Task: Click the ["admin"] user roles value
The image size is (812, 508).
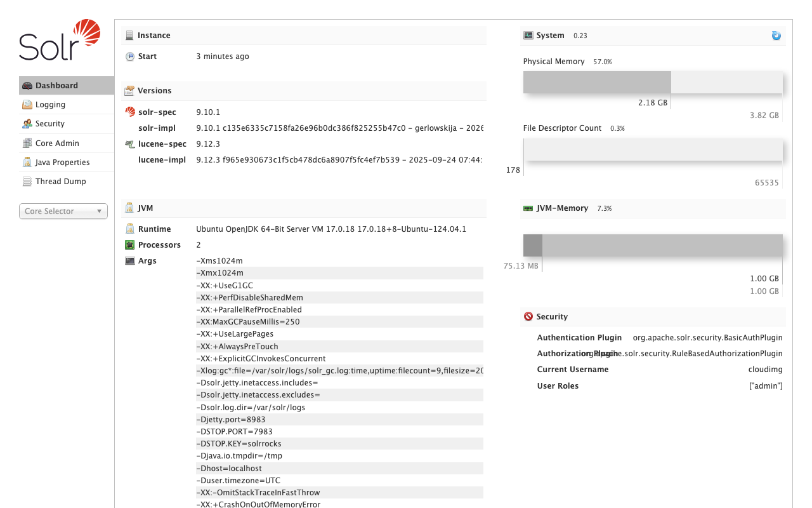Action: 766,386
